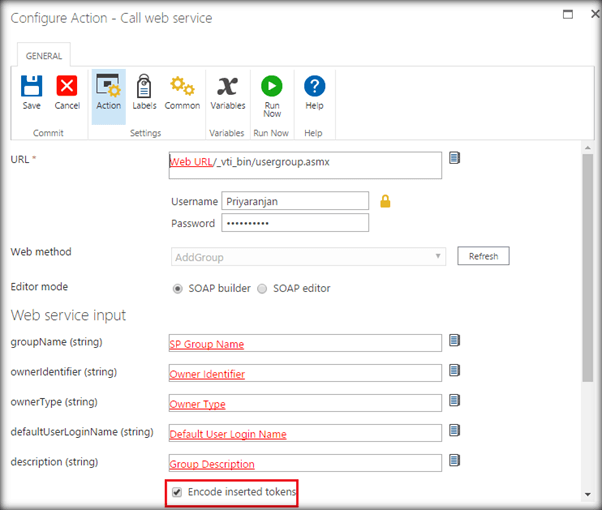Save the action configuration
602x510 pixels.
pyautogui.click(x=31, y=92)
